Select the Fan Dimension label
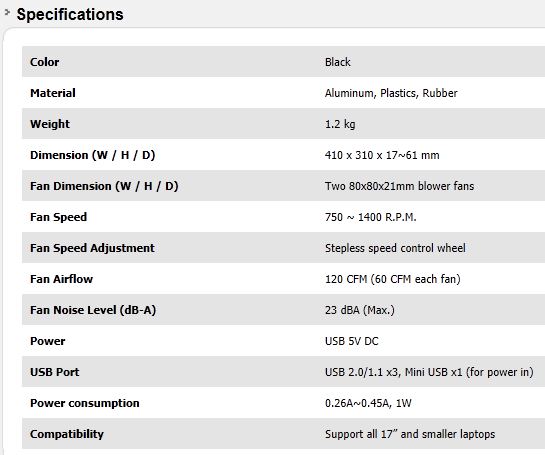 104,186
